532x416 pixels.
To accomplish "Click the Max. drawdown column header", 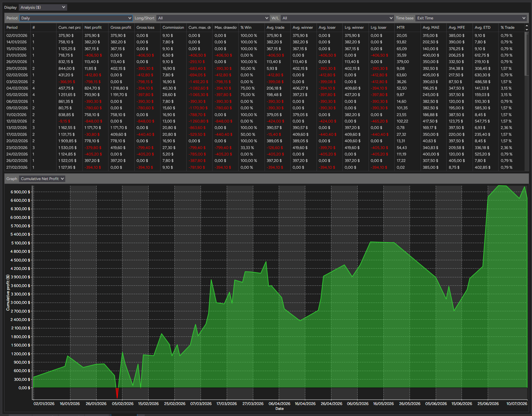I will (x=225, y=27).
